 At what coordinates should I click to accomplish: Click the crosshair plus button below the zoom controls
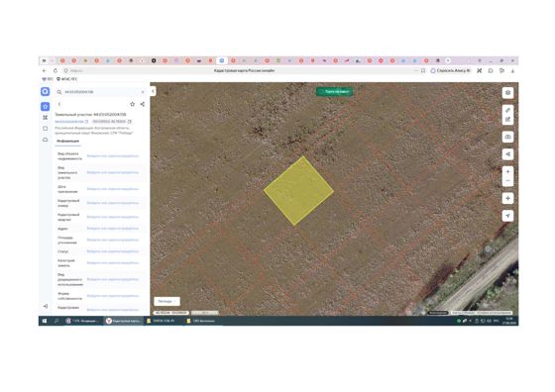pos(507,198)
